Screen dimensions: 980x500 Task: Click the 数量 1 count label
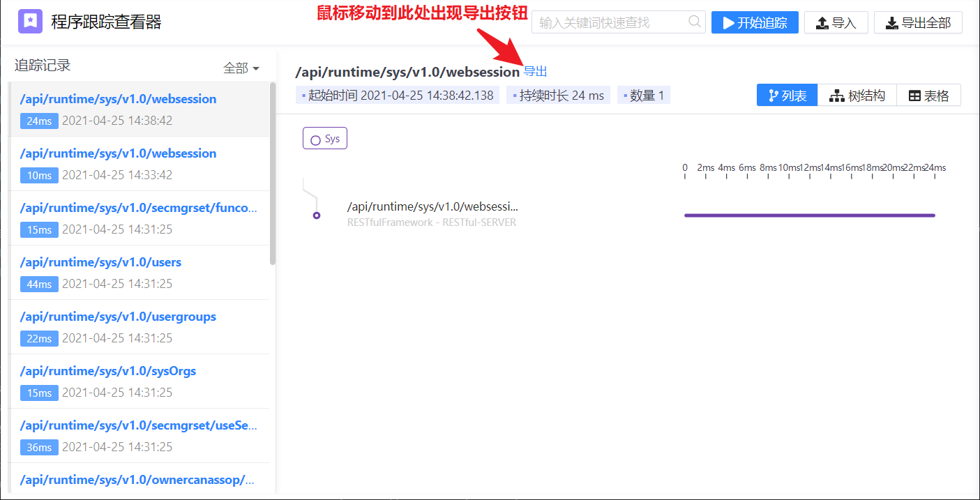click(x=644, y=96)
